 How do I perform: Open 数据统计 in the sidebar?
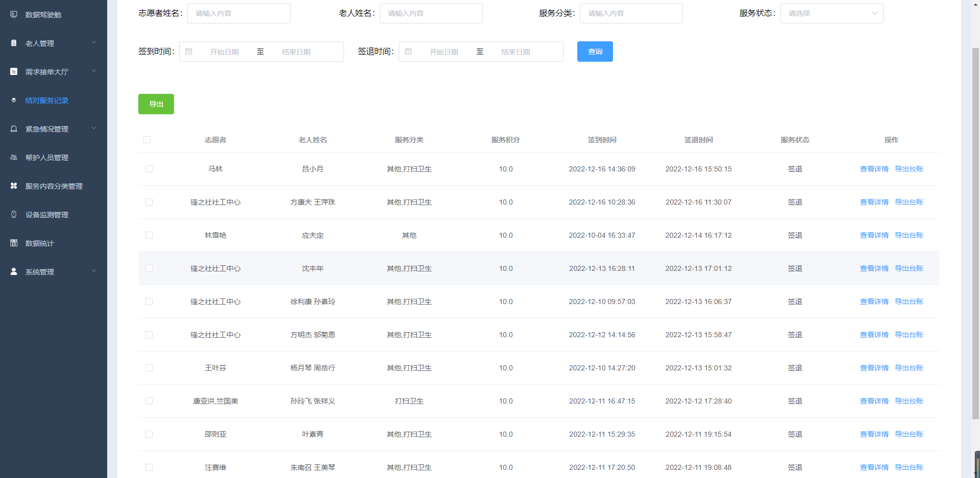[x=54, y=243]
